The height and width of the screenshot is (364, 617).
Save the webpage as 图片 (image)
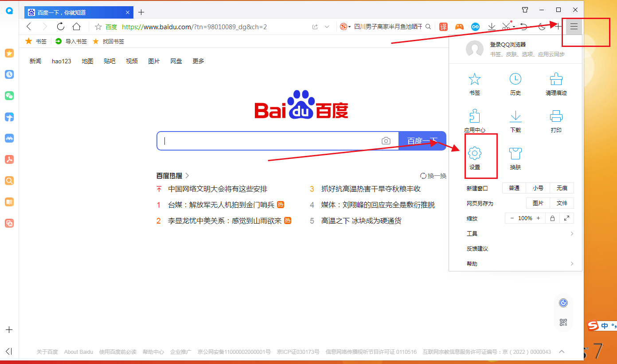tap(538, 203)
